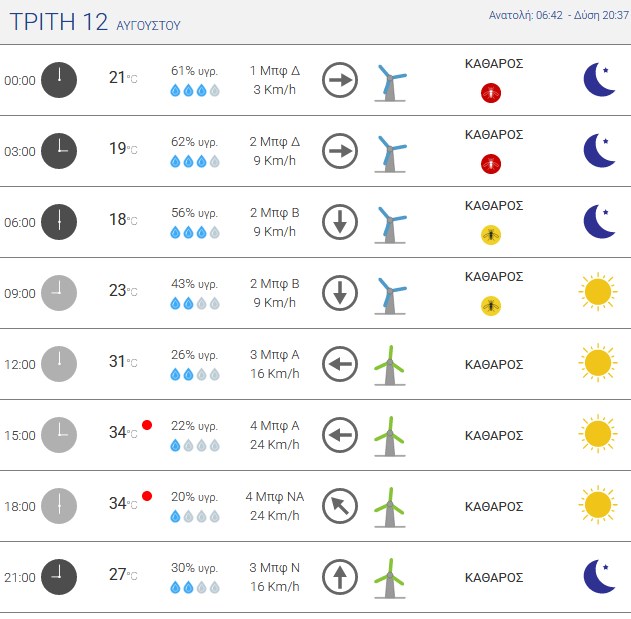Click the green wind turbine at 15:00
The height and width of the screenshot is (619, 631).
coord(390,436)
